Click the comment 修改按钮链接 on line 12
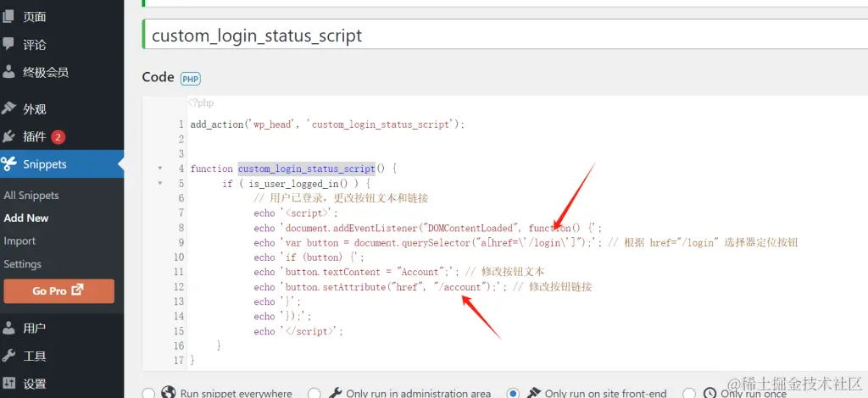 tap(552, 287)
